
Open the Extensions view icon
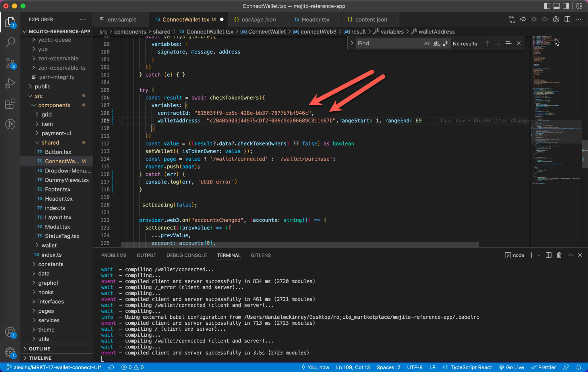tap(10, 104)
